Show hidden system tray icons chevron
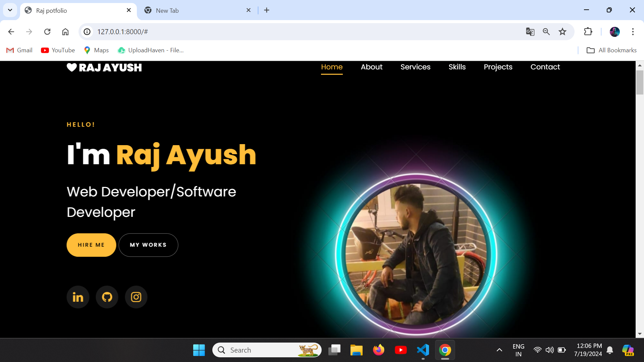 pyautogui.click(x=499, y=350)
